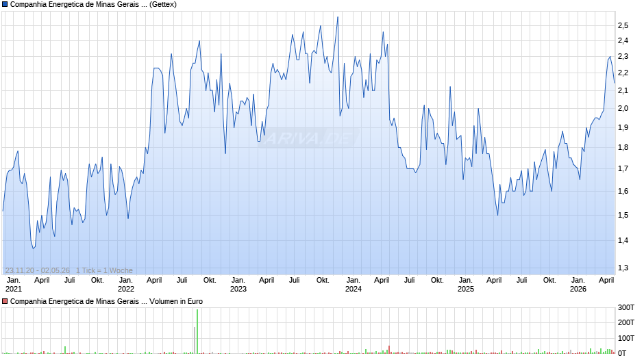Click the 'Jan. 2024' axis label
The height and width of the screenshot is (360, 644).
point(354,285)
